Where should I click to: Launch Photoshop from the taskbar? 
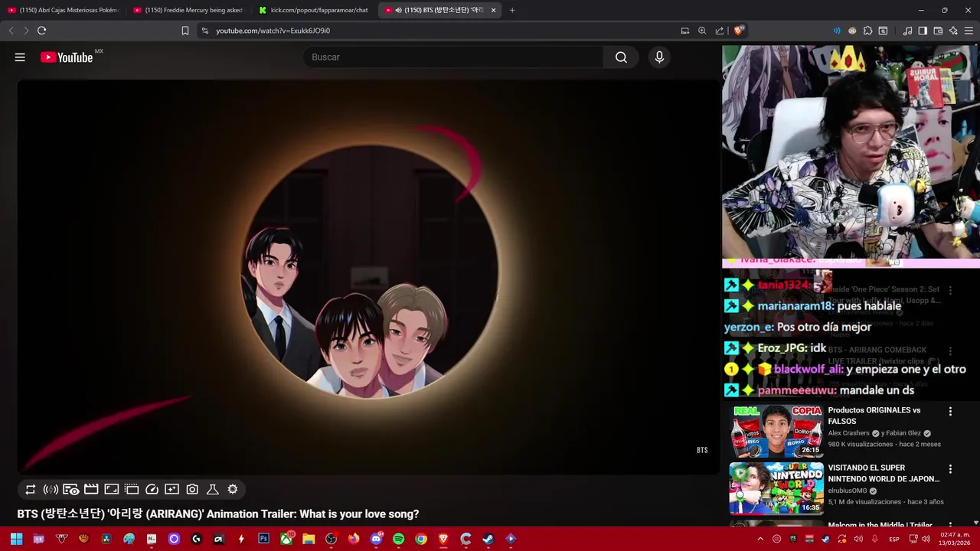(263, 539)
